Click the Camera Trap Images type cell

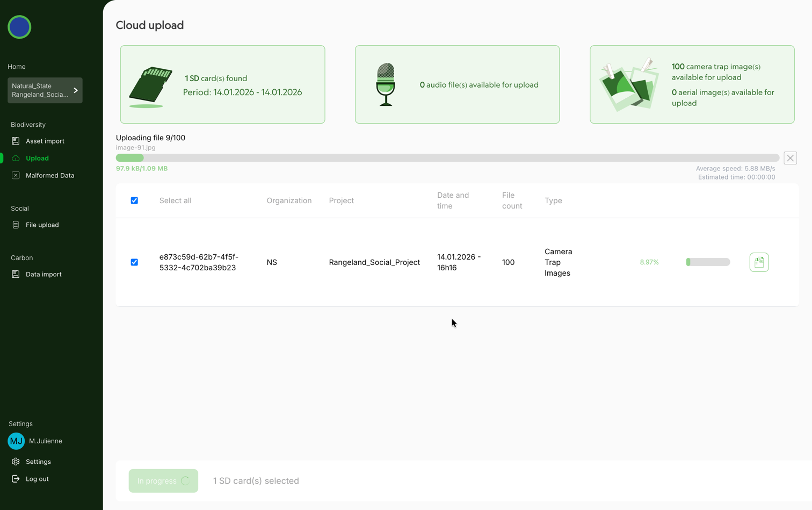point(558,262)
